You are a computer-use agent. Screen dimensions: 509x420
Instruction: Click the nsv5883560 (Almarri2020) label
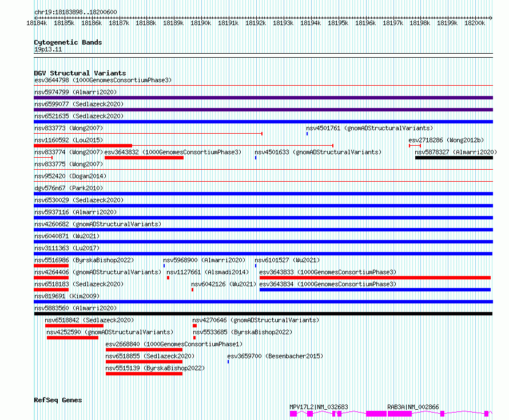(x=75, y=308)
